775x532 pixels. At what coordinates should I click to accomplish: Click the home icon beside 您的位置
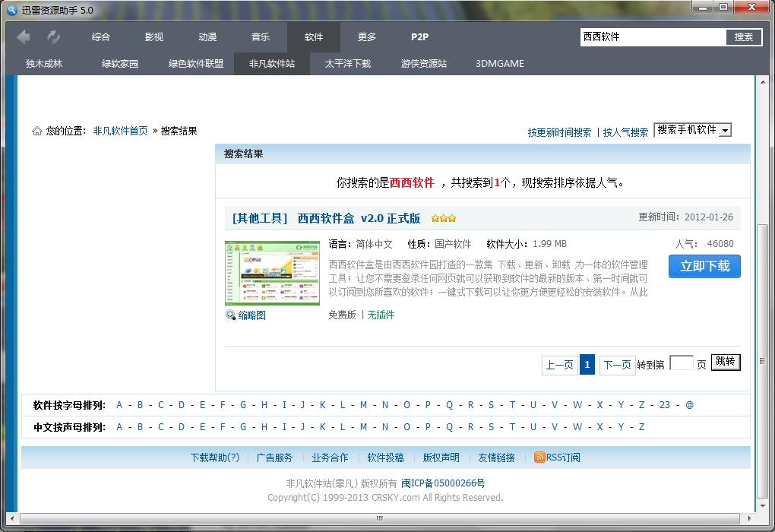click(x=36, y=130)
